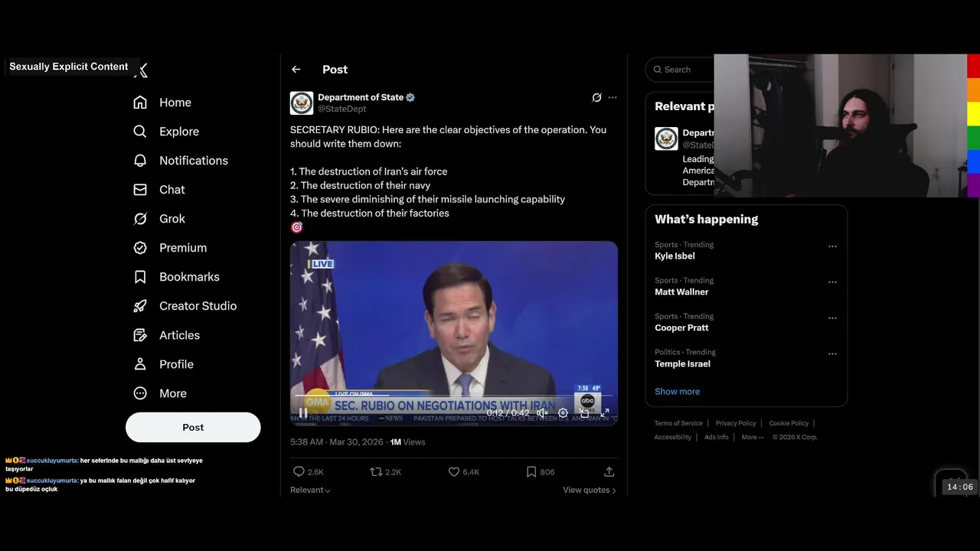
Task: Open the post's three-dot menu
Action: [612, 98]
